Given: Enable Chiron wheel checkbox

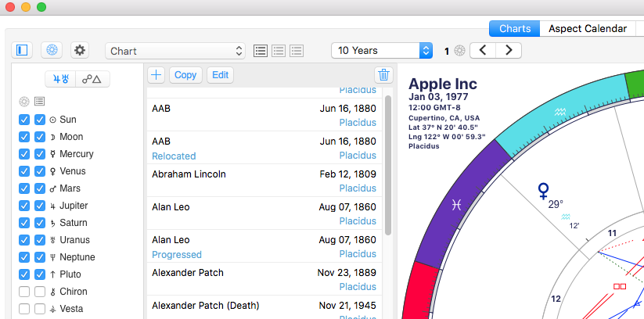Looking at the screenshot, I should click(24, 292).
